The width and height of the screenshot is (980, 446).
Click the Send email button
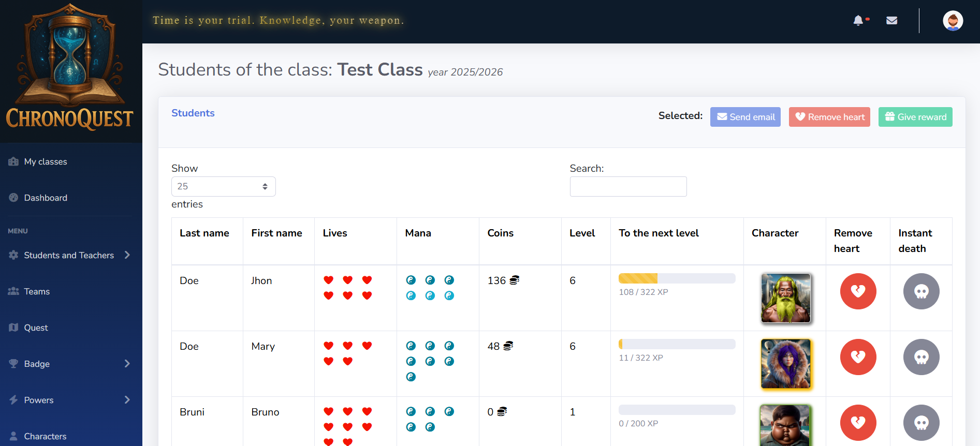745,117
